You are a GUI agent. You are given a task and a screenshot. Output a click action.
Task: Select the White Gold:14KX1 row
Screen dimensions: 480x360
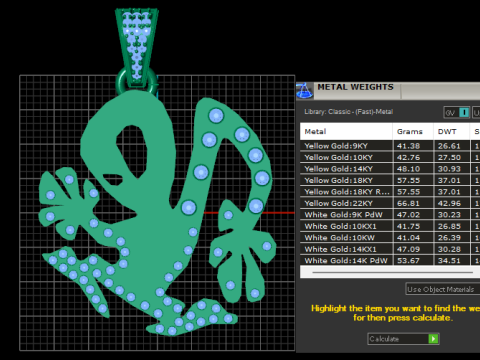pos(390,249)
